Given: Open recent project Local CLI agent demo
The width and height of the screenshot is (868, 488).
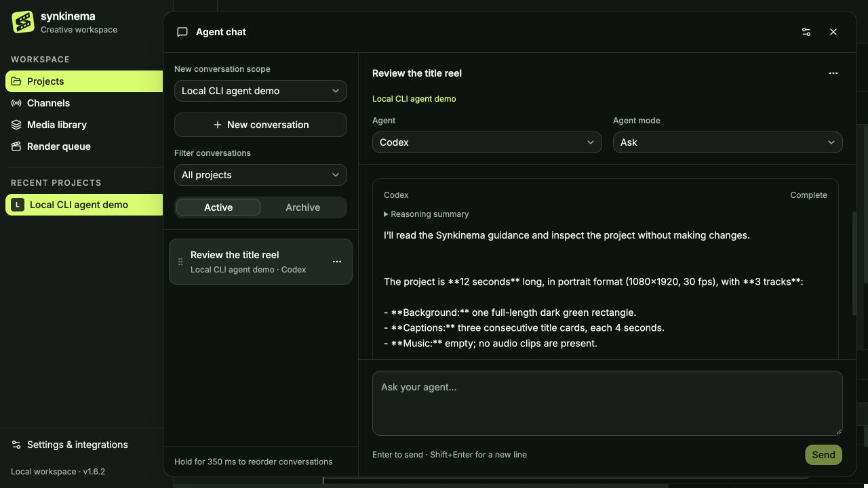Looking at the screenshot, I should (84, 205).
